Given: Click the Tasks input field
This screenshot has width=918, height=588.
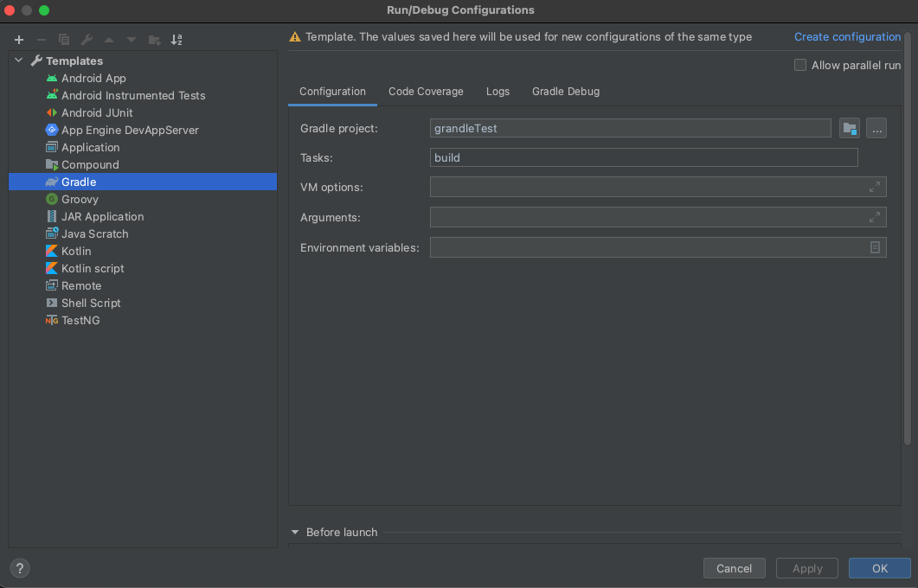Looking at the screenshot, I should tap(643, 158).
